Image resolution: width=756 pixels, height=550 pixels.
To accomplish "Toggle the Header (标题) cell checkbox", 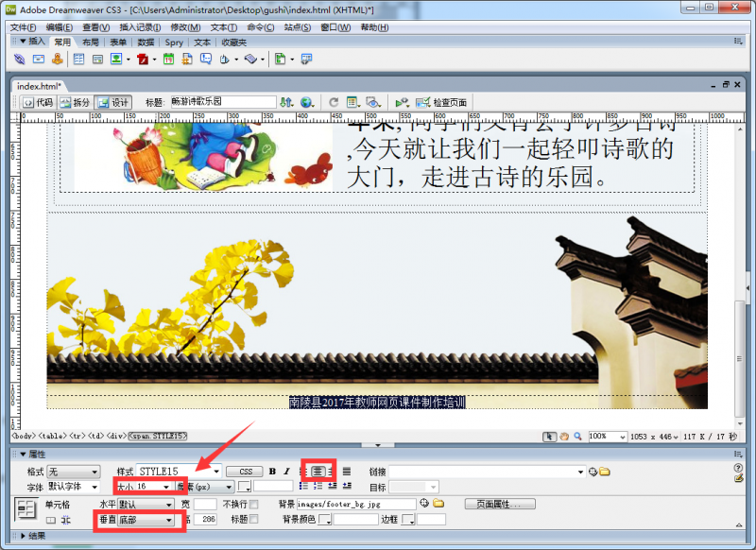I will click(x=254, y=519).
